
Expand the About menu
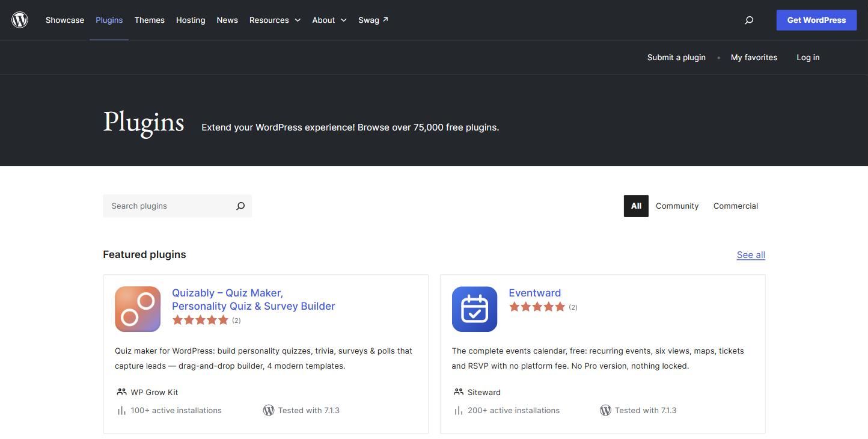[x=329, y=20]
